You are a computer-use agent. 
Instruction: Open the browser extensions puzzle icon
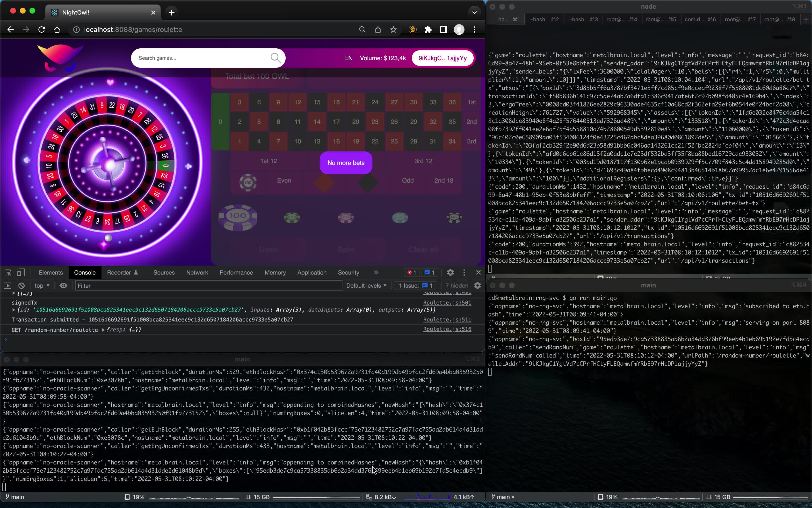tap(428, 30)
